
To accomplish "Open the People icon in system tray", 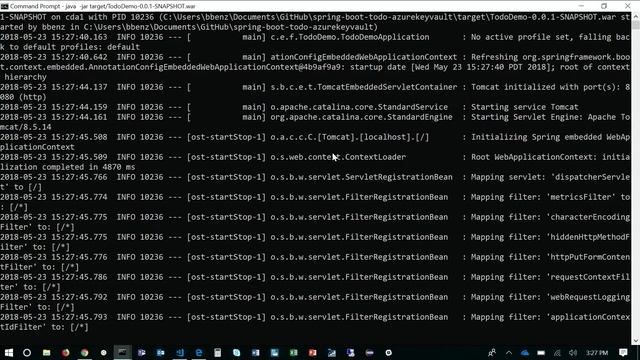I will pos(492,353).
